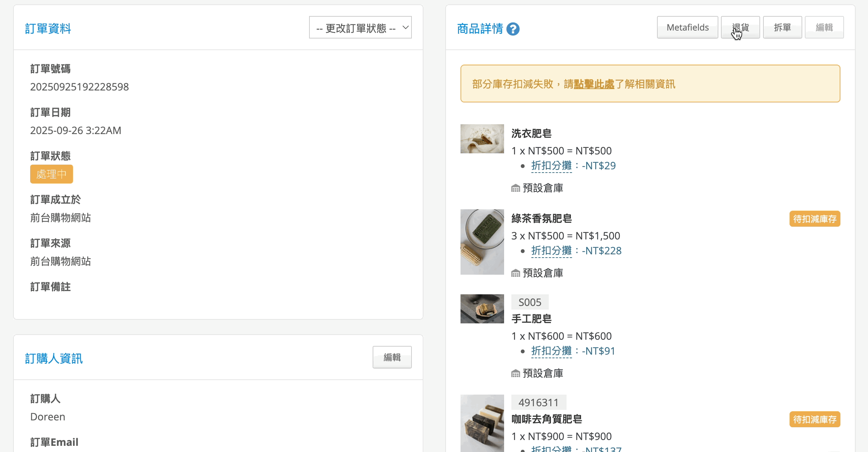Click warehouse icon under 綠茶香氛肥皂
This screenshot has height=452, width=868.
tap(515, 273)
